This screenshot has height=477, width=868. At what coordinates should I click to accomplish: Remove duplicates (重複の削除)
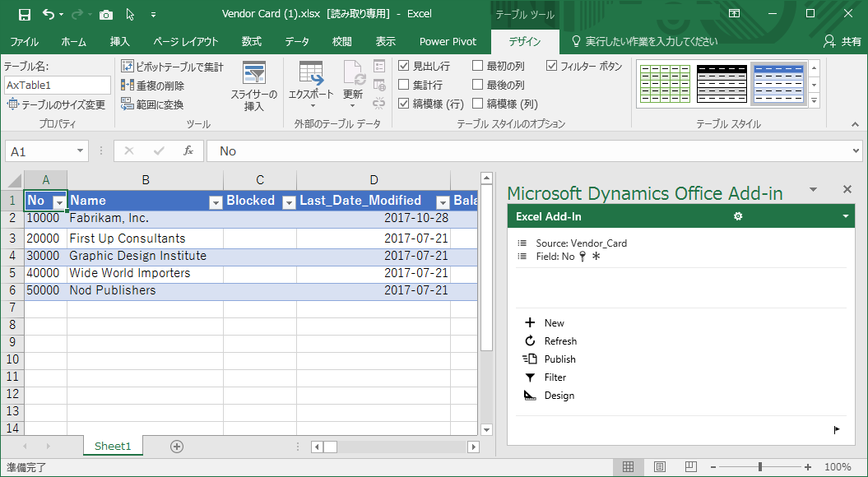(153, 86)
